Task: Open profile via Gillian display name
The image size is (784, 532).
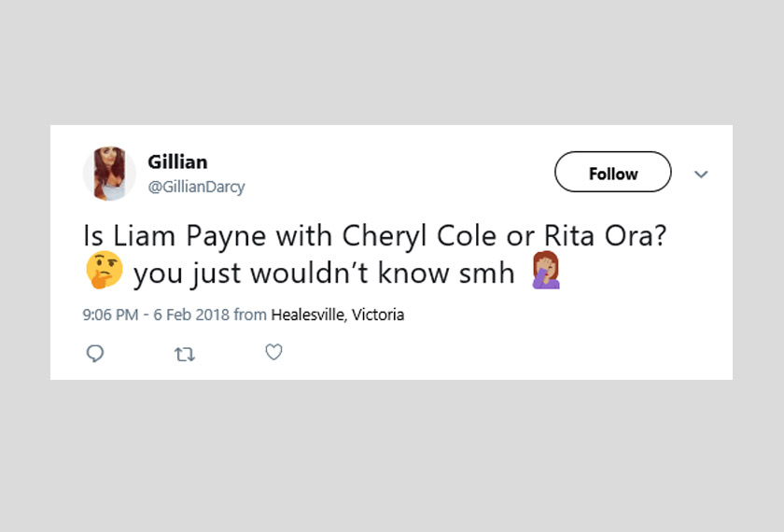Action: [177, 161]
